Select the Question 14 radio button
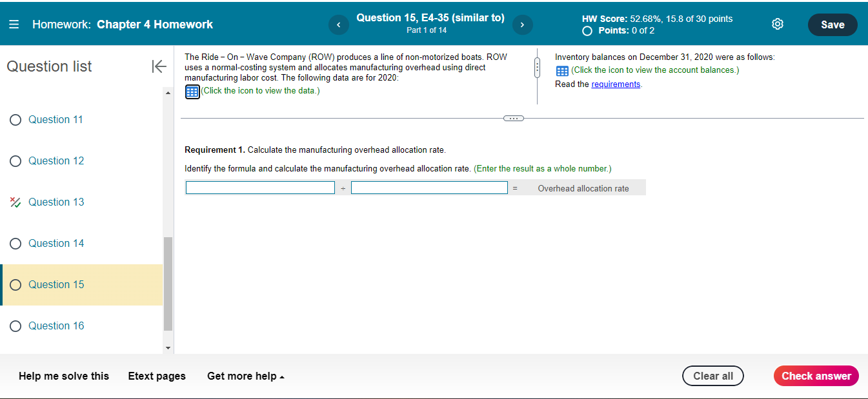The image size is (868, 399). point(15,243)
